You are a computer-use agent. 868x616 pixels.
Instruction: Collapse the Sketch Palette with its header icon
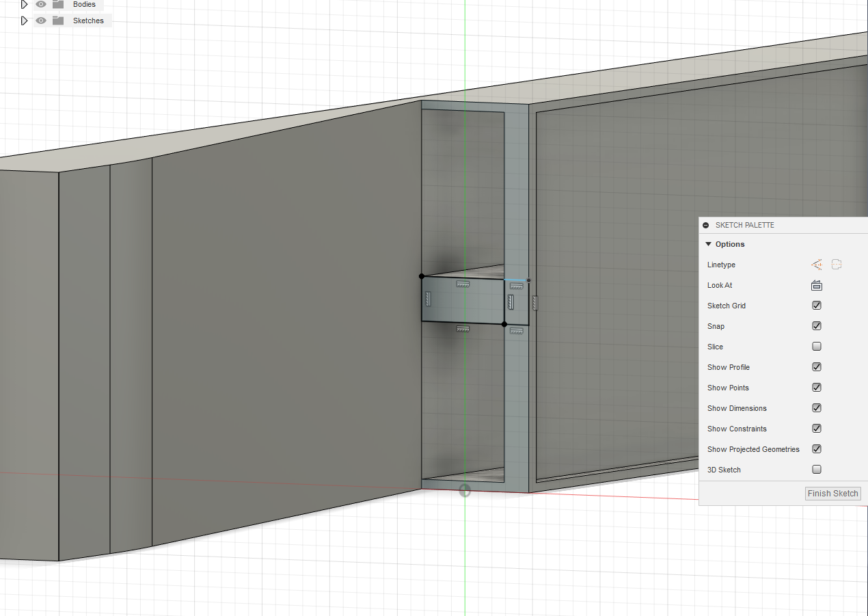point(706,225)
